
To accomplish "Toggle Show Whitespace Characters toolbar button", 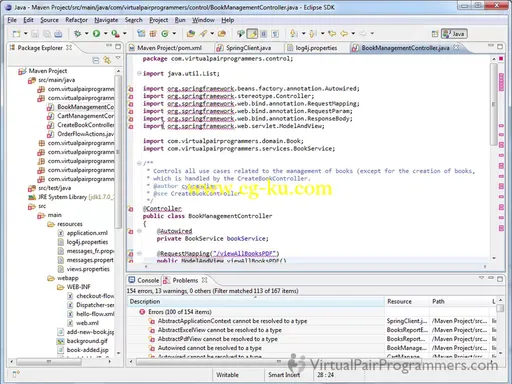I will point(275,33).
